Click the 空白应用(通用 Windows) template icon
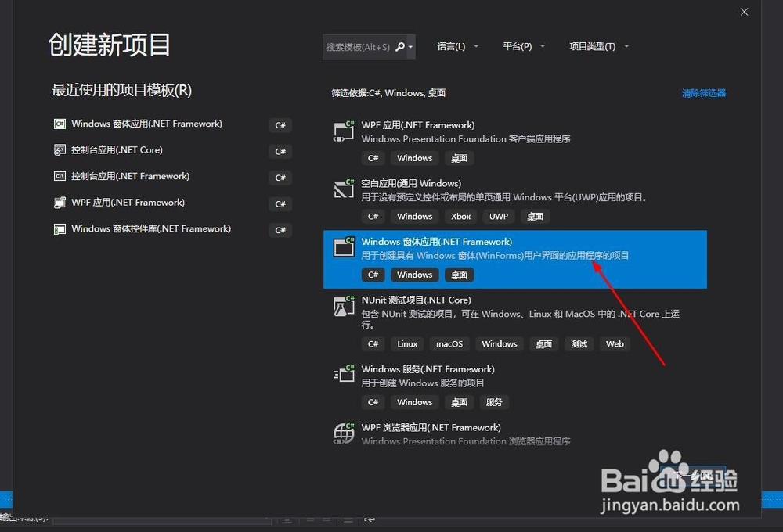 pyautogui.click(x=343, y=189)
